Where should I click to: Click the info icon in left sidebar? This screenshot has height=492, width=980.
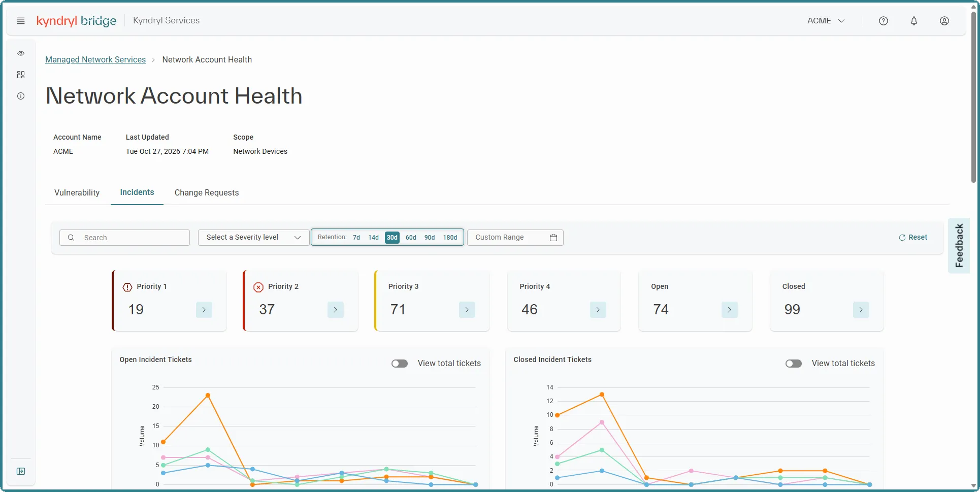(x=21, y=96)
